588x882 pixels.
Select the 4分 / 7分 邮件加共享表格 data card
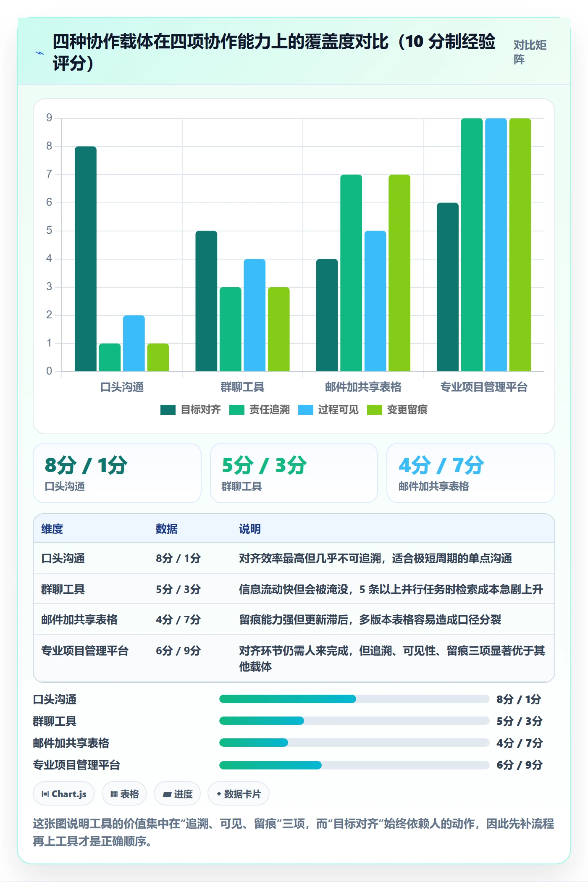tap(471, 473)
